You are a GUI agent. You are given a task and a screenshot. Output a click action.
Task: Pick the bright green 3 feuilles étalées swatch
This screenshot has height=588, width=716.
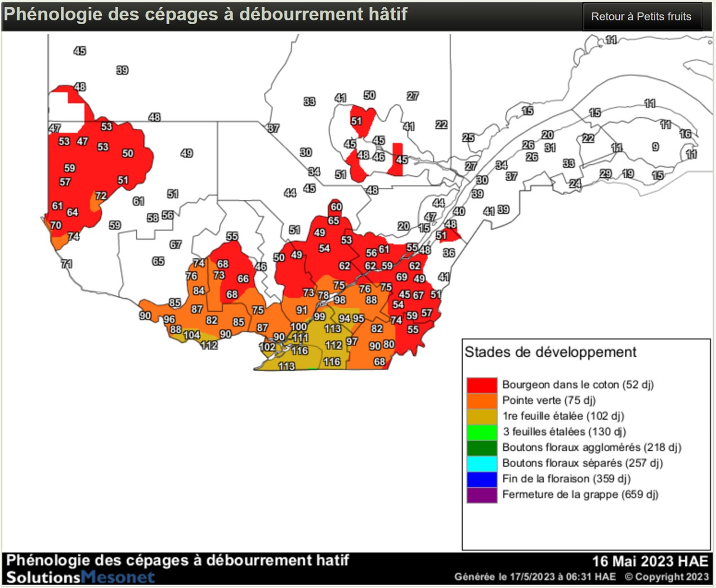pyautogui.click(x=481, y=432)
